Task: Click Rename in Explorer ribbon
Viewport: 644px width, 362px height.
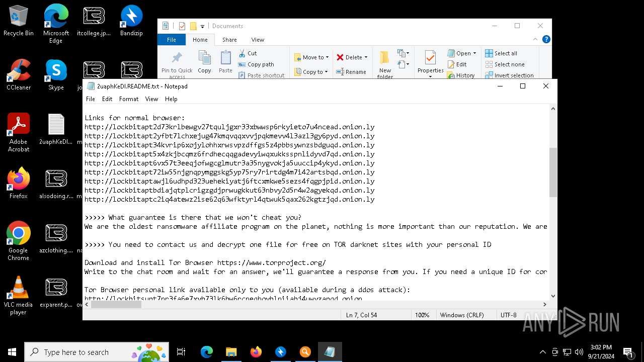Action: (x=351, y=72)
